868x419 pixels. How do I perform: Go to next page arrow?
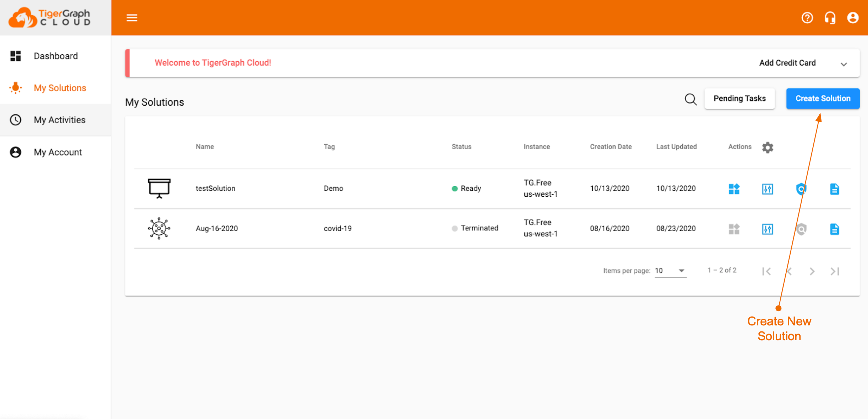tap(812, 272)
